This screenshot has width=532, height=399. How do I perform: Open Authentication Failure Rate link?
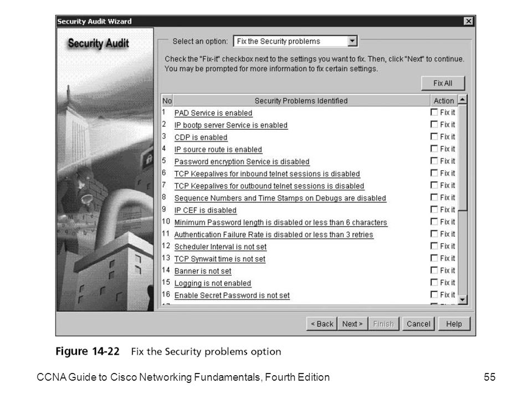pyautogui.click(x=274, y=235)
